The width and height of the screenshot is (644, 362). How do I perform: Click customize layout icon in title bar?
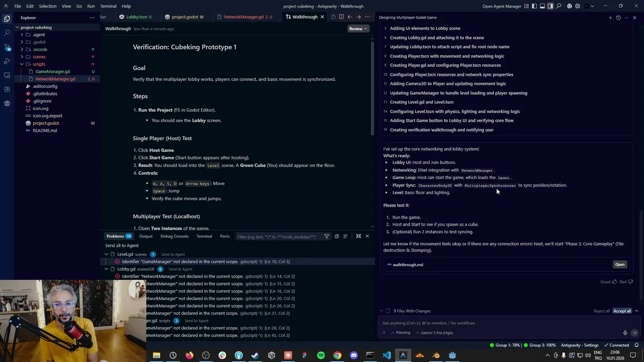point(526,6)
